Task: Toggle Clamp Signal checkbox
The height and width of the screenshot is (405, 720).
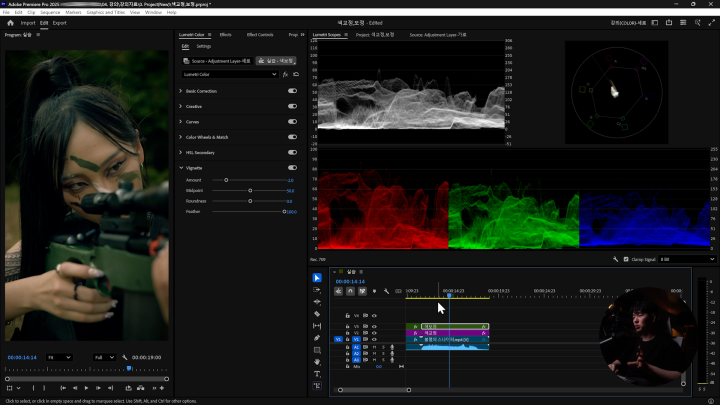Action: point(628,259)
